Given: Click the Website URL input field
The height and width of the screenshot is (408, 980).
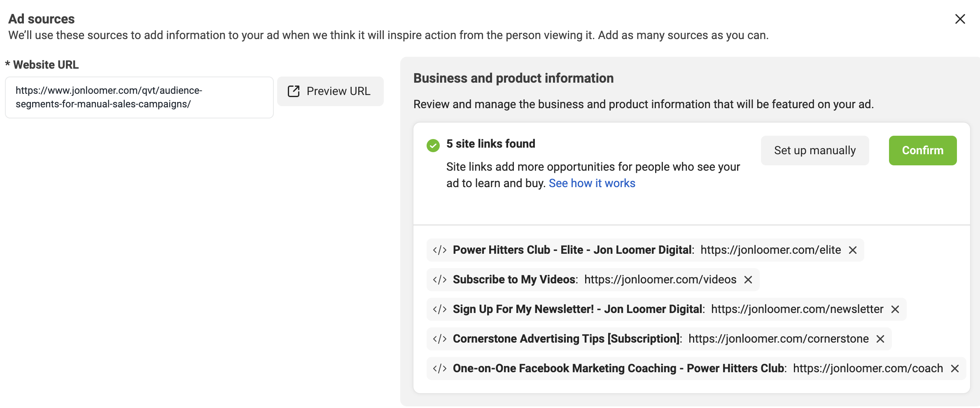Looking at the screenshot, I should [x=139, y=97].
